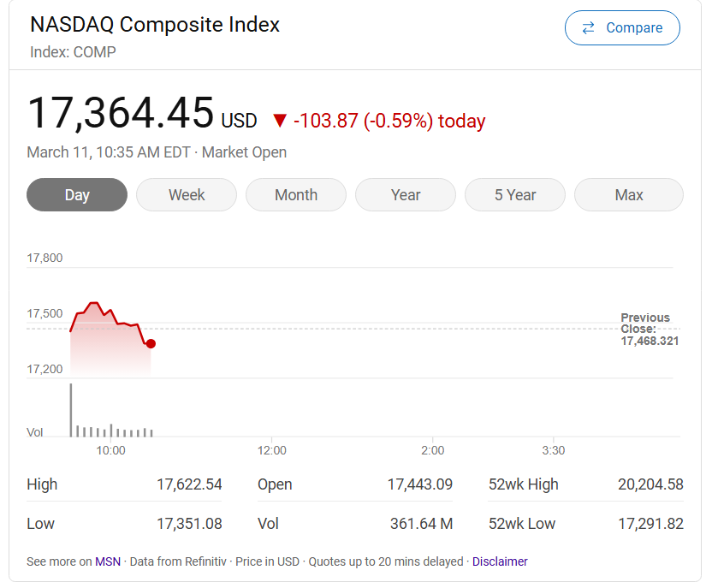The height and width of the screenshot is (588, 712).
Task: Click the Compare button
Action: pyautogui.click(x=622, y=28)
